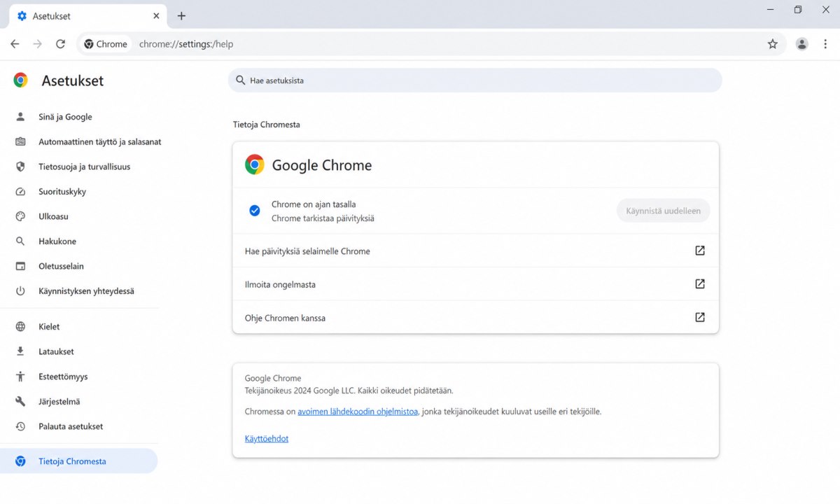
Task: Open the Chrome three-dot menu
Action: [x=825, y=44]
